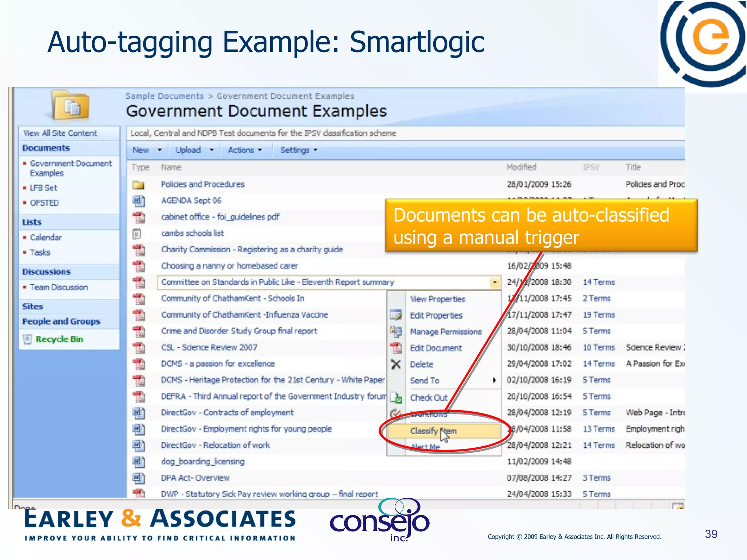Click PDF icon beside DCMS a passion for excellence

coord(138,364)
